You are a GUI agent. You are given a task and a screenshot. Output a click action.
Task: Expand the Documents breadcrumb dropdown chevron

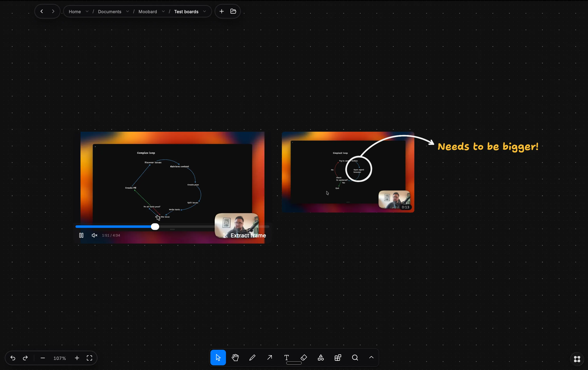click(128, 11)
